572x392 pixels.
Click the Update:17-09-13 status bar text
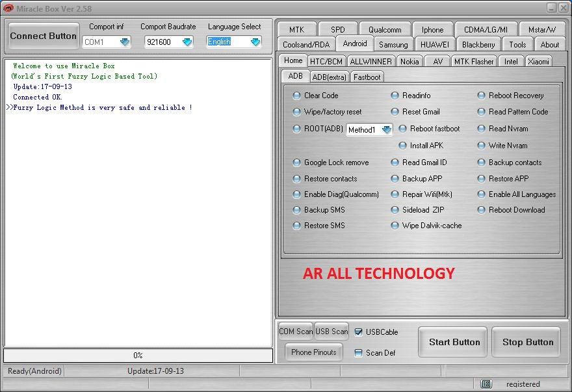pos(155,371)
